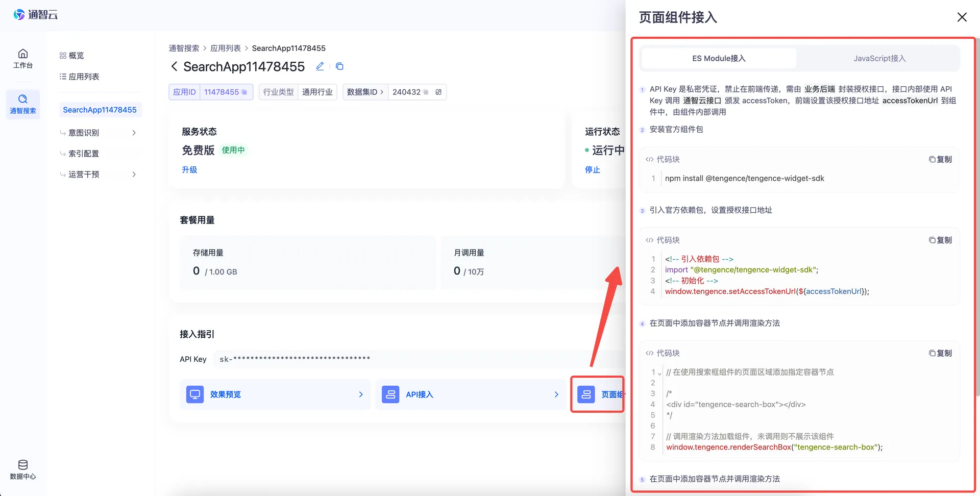Viewport: 980px width, 496px height.
Task: Click the duplicate icon beside the edit pencil
Action: tap(339, 66)
